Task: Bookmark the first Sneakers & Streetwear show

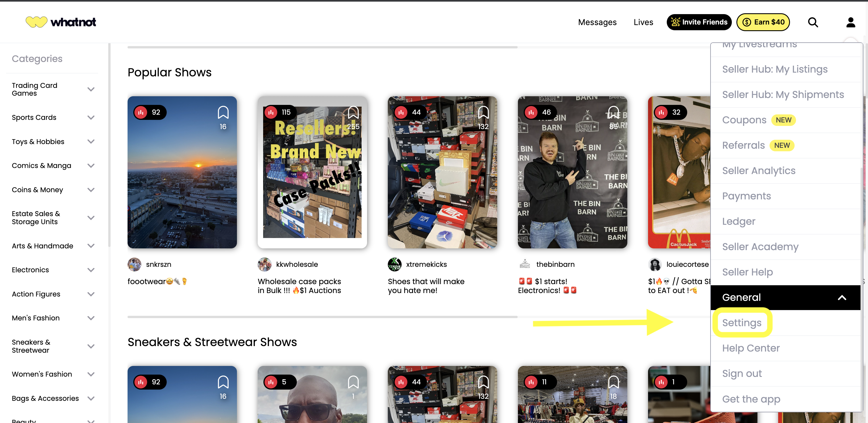Action: 223,382
